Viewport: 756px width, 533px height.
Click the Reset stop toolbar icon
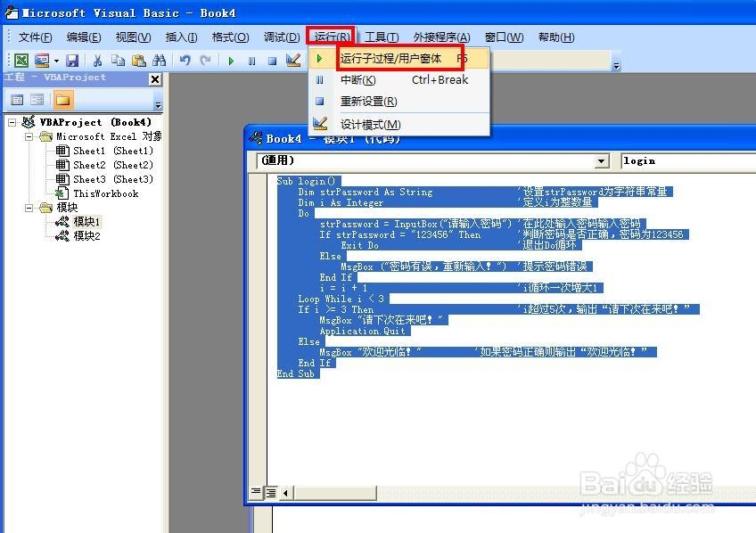(273, 61)
